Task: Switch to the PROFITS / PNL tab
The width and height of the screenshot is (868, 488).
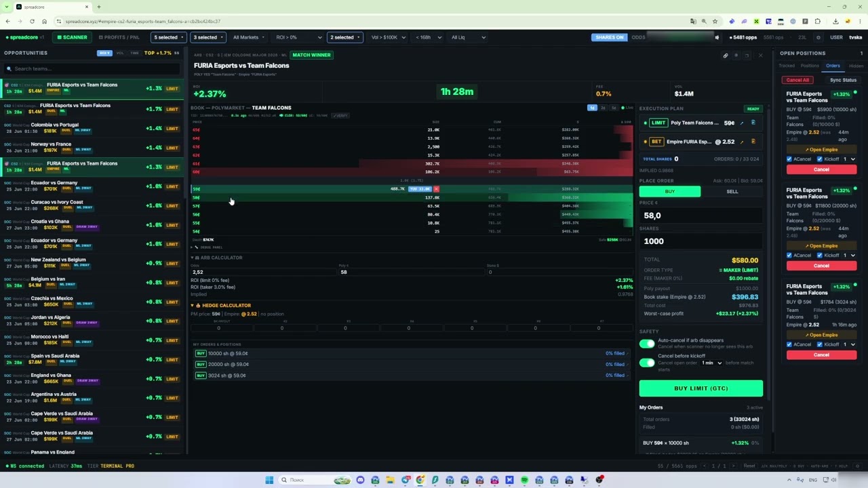Action: 119,37
